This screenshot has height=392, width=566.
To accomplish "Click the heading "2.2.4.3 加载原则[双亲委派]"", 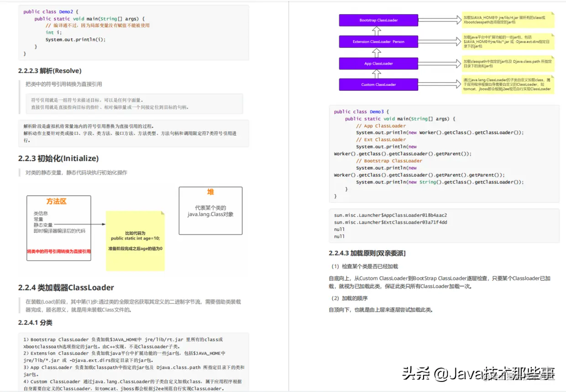I will coord(367,253).
